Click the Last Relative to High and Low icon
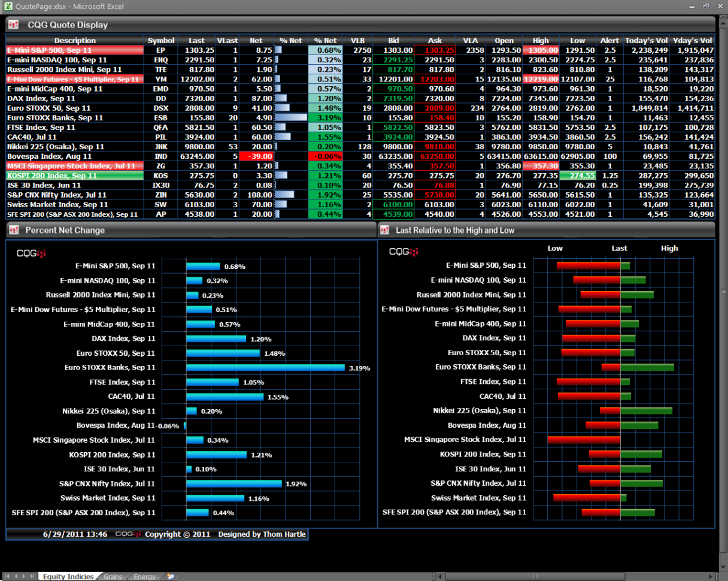This screenshot has width=728, height=581. (x=384, y=230)
